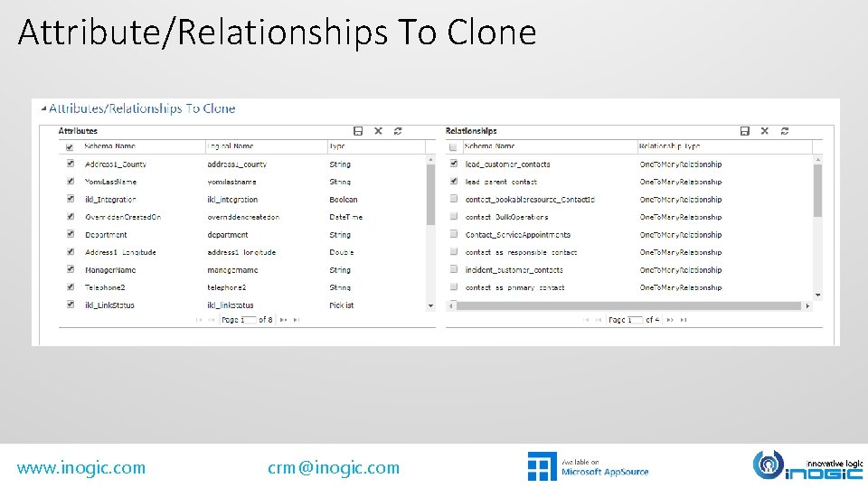
Task: Delete icon in the Relationships grid header
Action: [x=765, y=131]
